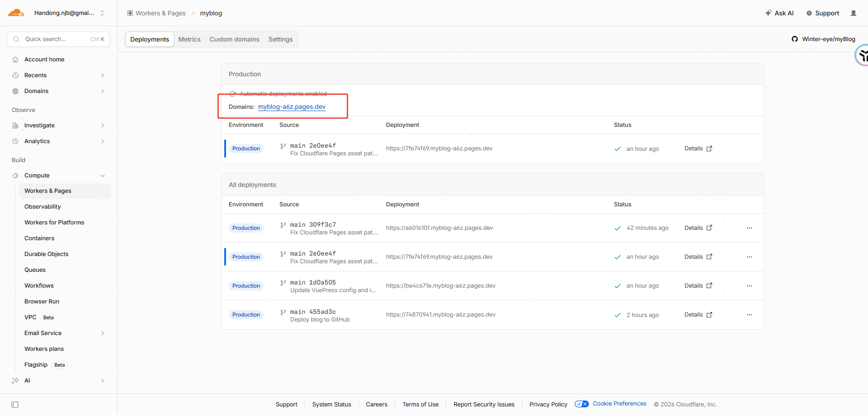Viewport: 868px width, 415px height.
Task: Expand the Domains submenu chevron
Action: 103,91
